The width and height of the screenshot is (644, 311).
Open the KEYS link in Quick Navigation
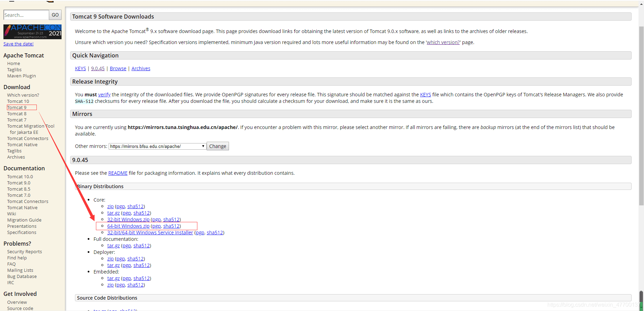pos(80,68)
